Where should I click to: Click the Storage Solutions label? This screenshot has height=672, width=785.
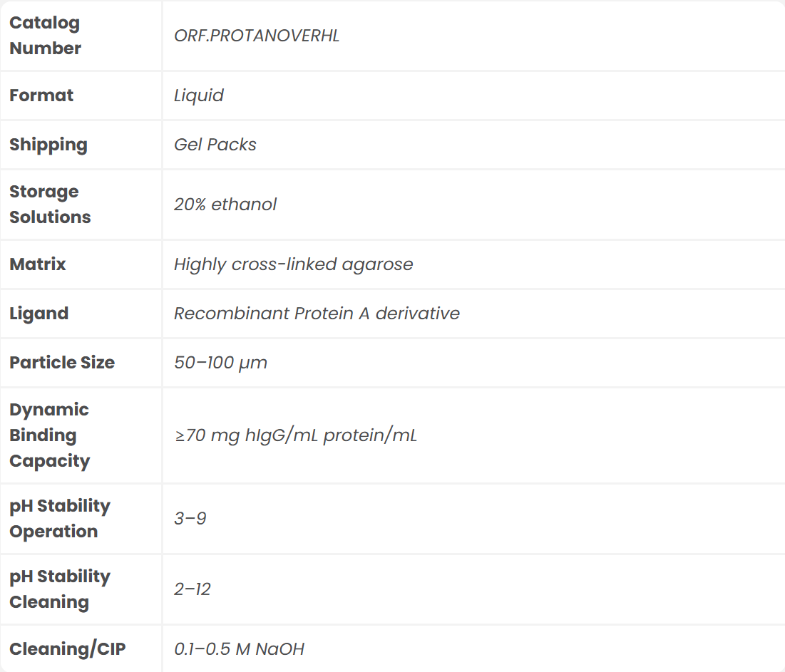tap(50, 205)
